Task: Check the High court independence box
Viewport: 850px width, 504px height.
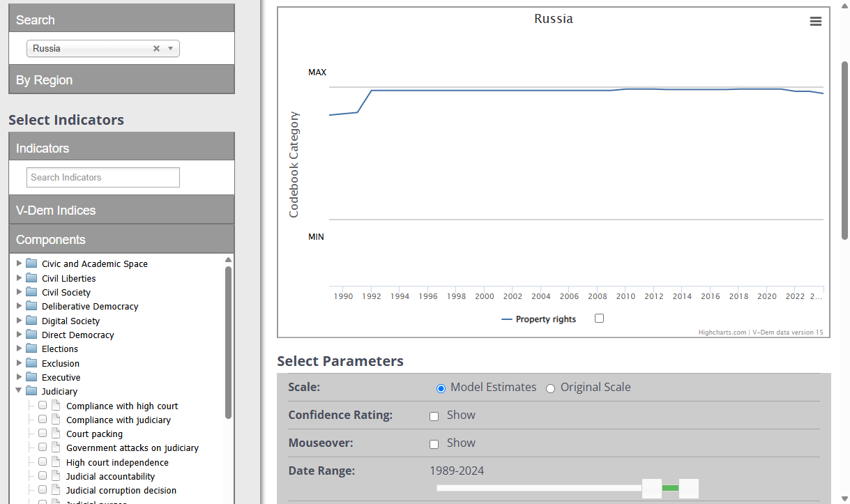Action: click(x=43, y=461)
